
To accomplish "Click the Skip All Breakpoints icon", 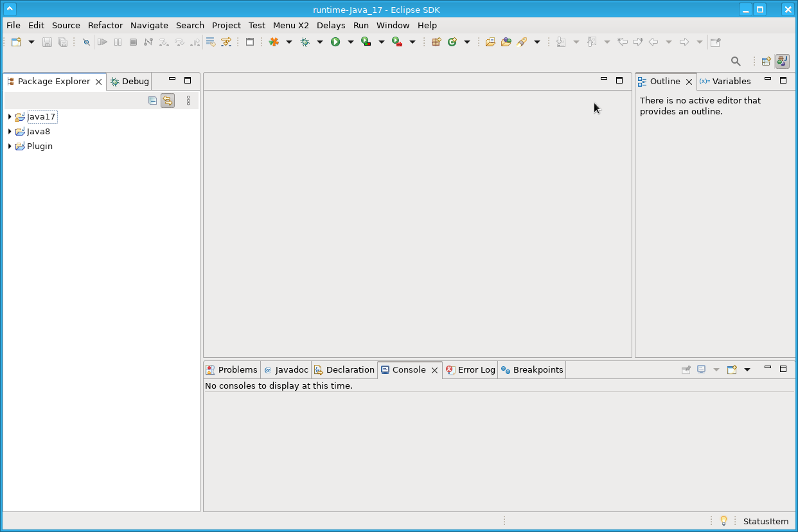I will 86,42.
